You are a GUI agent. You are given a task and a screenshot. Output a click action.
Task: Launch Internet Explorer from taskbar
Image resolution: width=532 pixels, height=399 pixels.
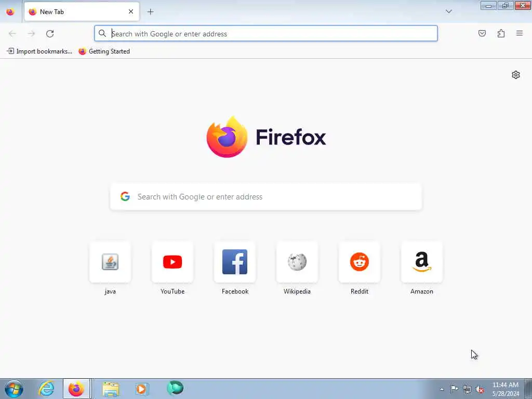(46, 389)
